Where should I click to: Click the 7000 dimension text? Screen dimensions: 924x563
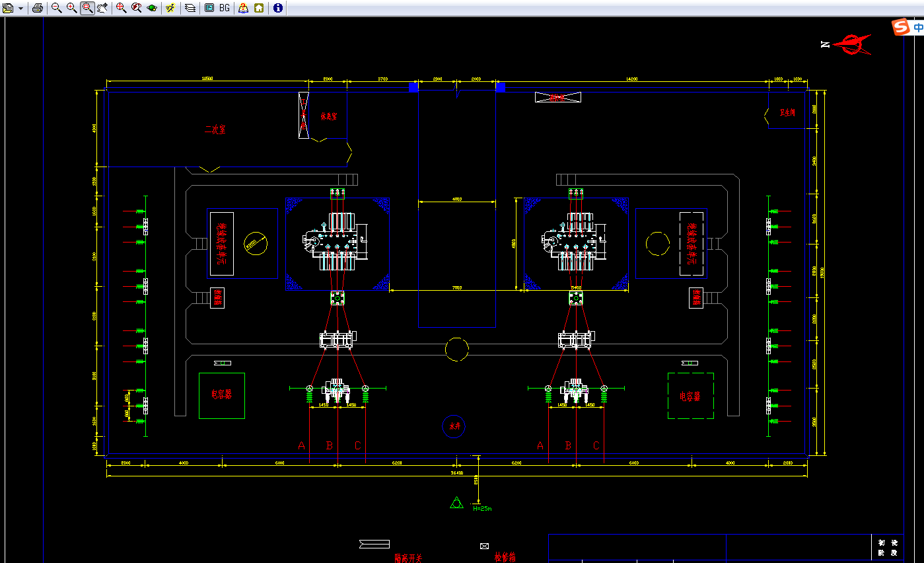click(456, 287)
